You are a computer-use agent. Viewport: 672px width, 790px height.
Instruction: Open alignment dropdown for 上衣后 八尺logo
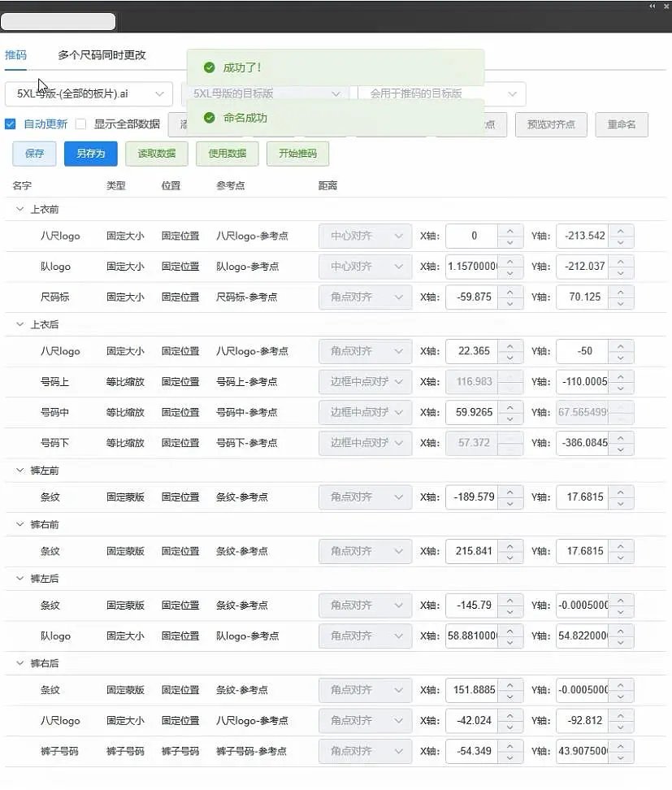point(365,352)
